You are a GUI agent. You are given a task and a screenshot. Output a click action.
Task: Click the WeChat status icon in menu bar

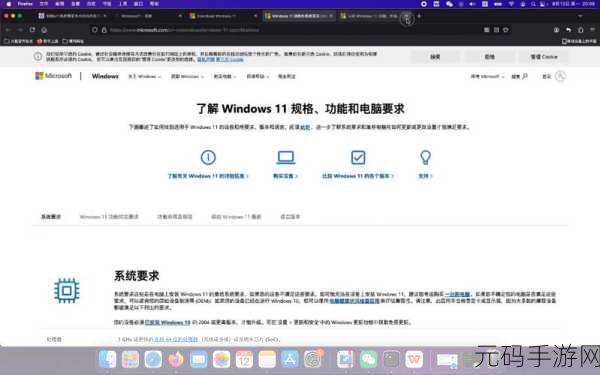coord(449,4)
